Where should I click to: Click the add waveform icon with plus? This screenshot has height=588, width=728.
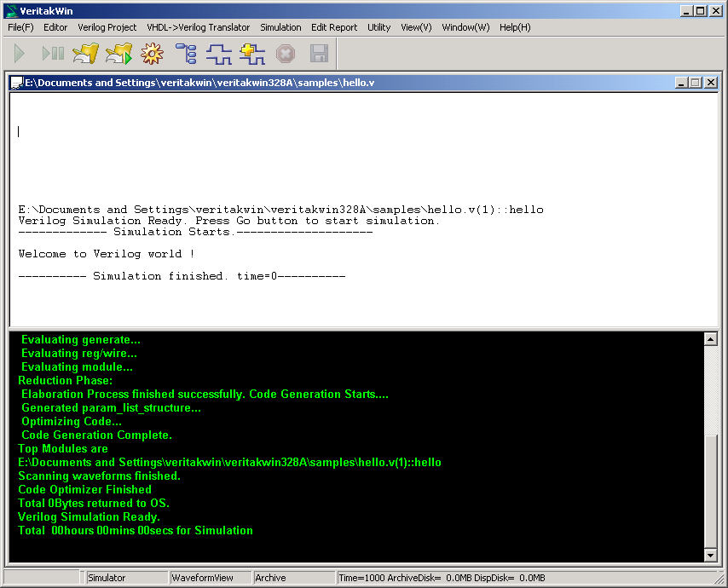tap(252, 54)
